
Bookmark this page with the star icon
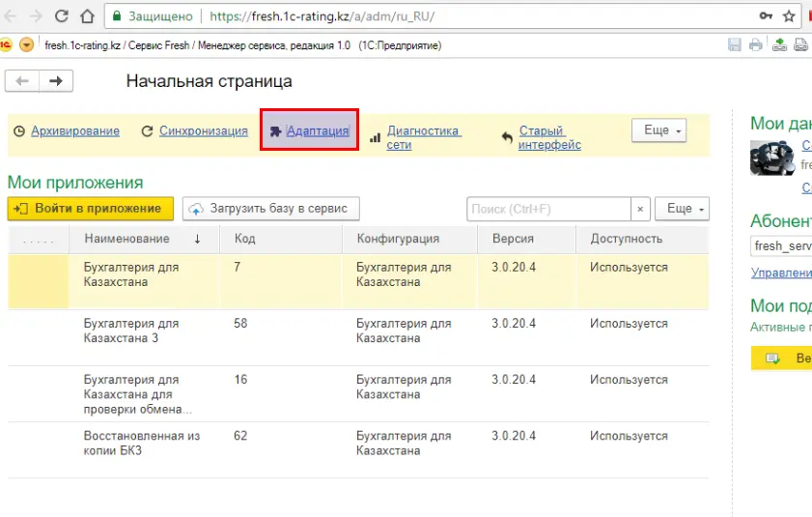[x=789, y=16]
